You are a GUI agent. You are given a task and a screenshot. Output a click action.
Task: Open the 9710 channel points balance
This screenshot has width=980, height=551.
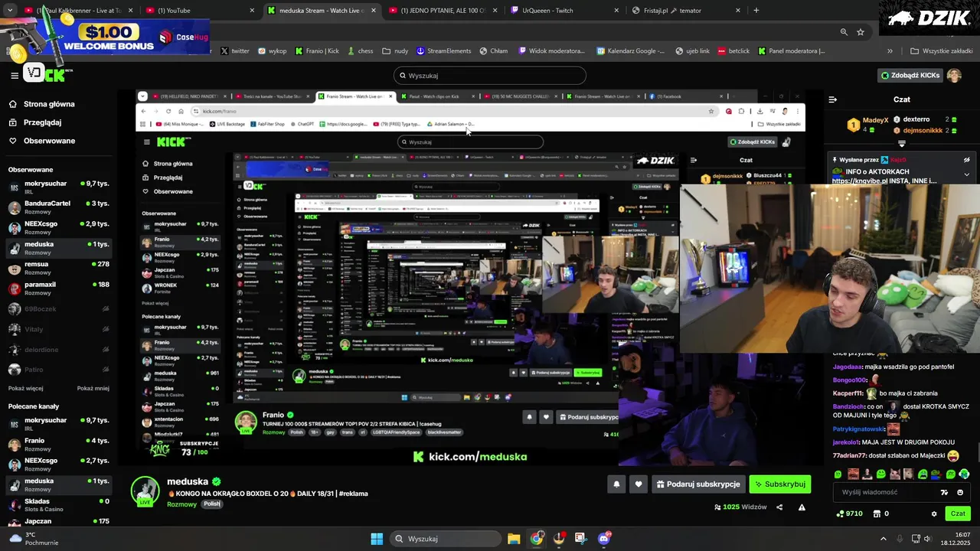pos(850,514)
